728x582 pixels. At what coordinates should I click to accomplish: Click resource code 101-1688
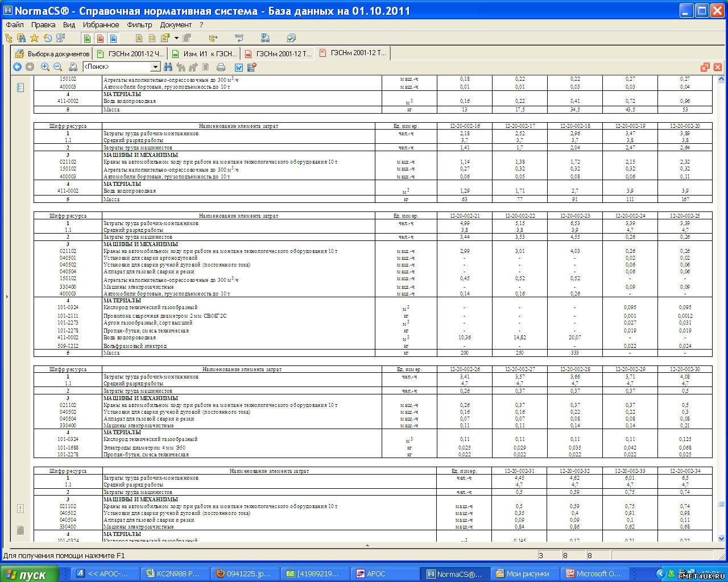point(68,447)
